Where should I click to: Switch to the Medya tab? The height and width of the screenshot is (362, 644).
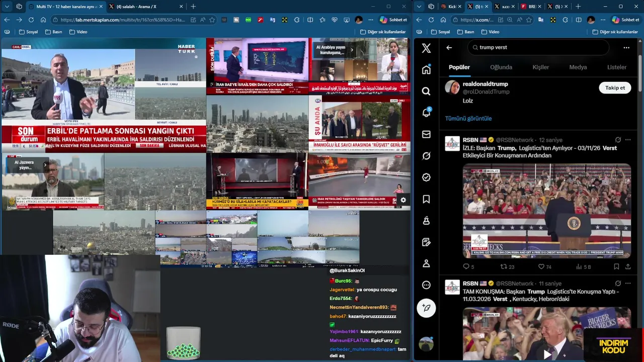pos(578,67)
